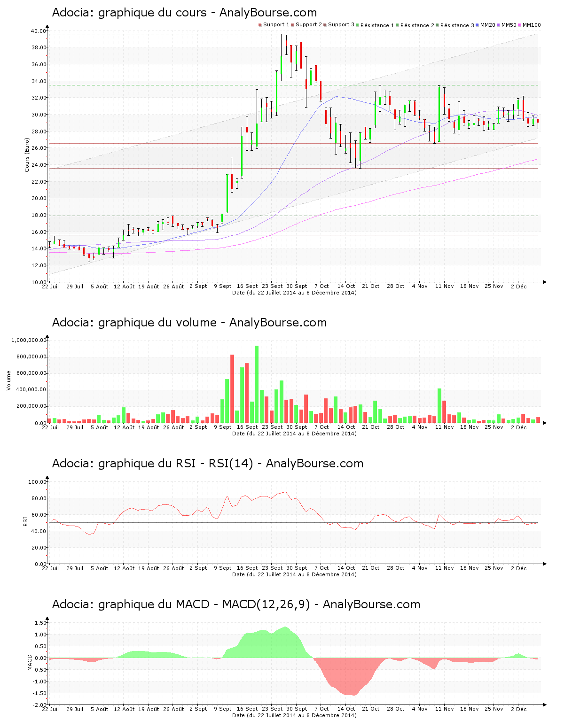
Task: Select the 'MM50' legend label
Action: point(509,25)
